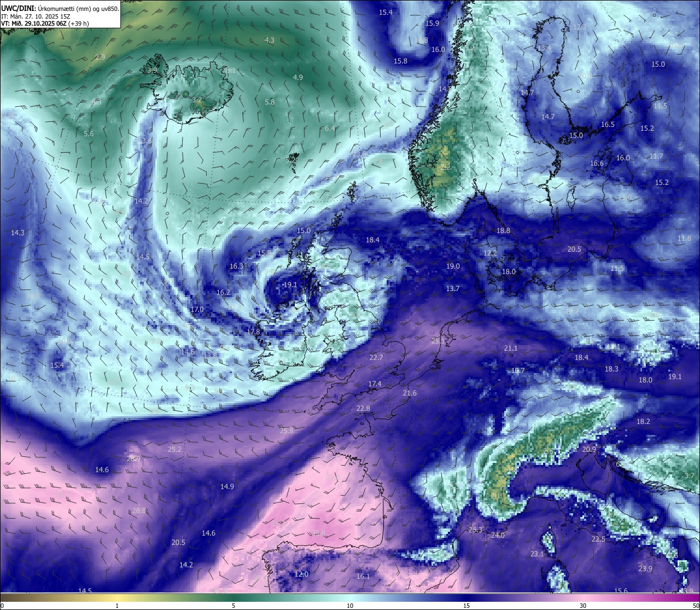Image resolution: width=700 pixels, height=610 pixels.
Task: Click the 18.8 value label over Denmark
Action: point(503,230)
